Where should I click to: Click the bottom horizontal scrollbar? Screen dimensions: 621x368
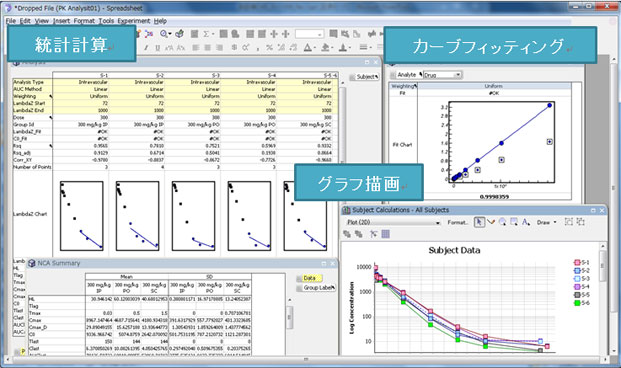pyautogui.click(x=305, y=360)
